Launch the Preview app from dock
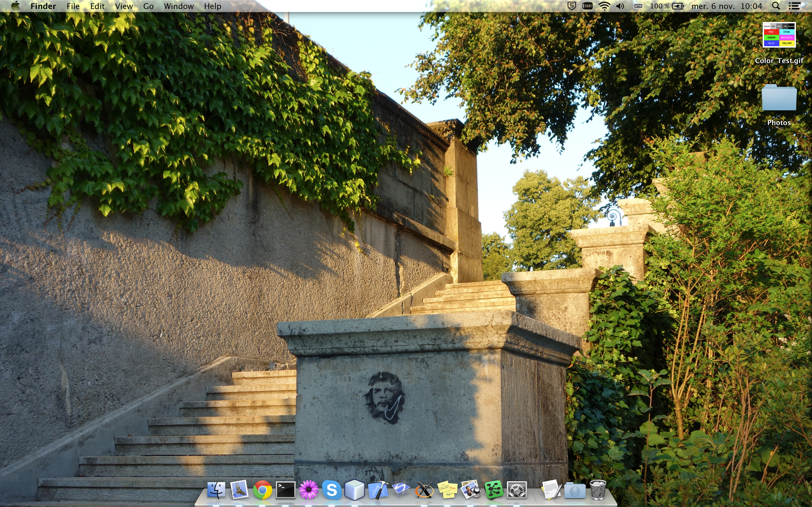This screenshot has width=812, height=507. click(x=470, y=490)
